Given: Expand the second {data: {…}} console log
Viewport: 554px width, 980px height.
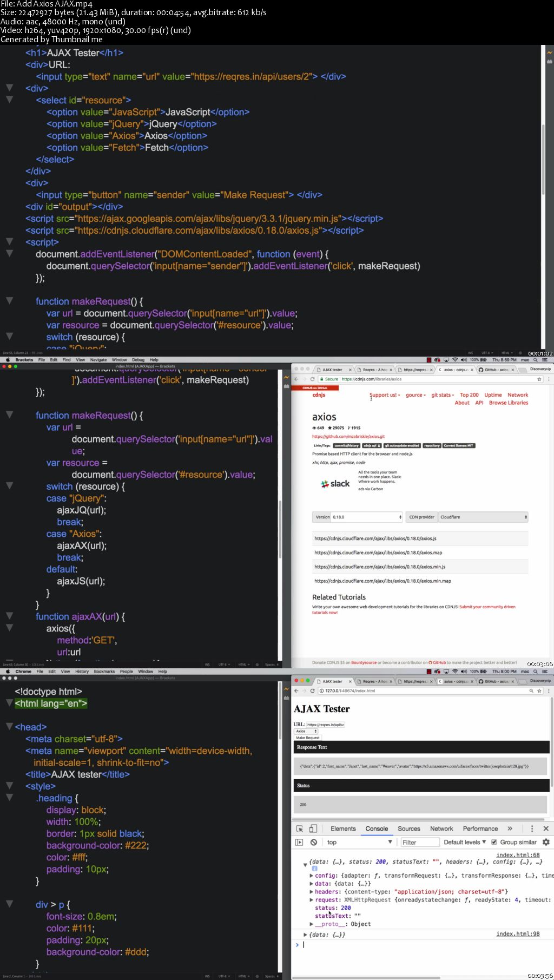Looking at the screenshot, I should (305, 935).
